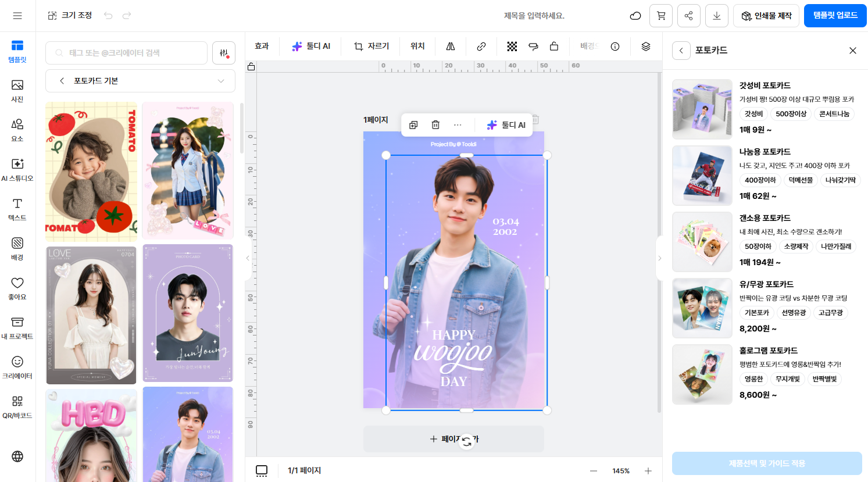Open the layers stack icon
Viewport: 868px width, 482px height.
[646, 47]
